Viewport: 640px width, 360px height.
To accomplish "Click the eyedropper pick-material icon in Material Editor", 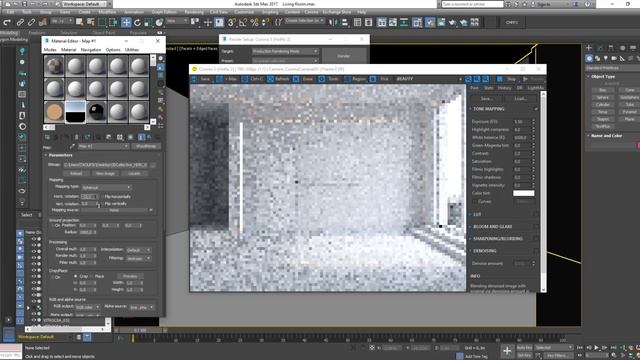I will coord(73,146).
